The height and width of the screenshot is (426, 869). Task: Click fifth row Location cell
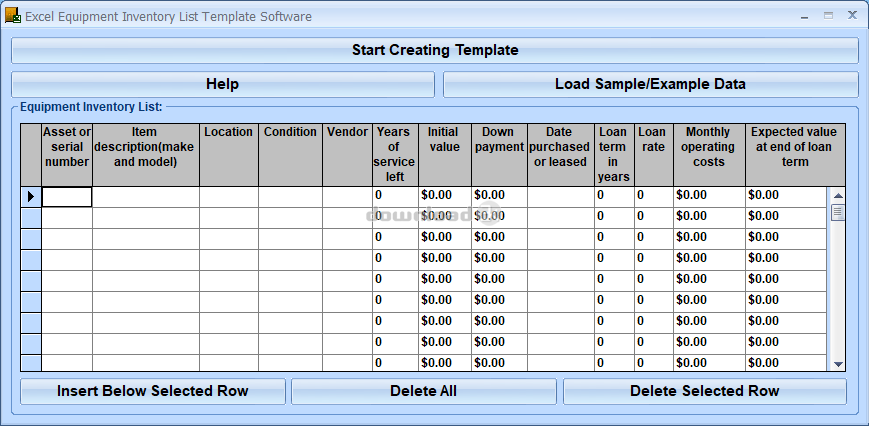229,281
